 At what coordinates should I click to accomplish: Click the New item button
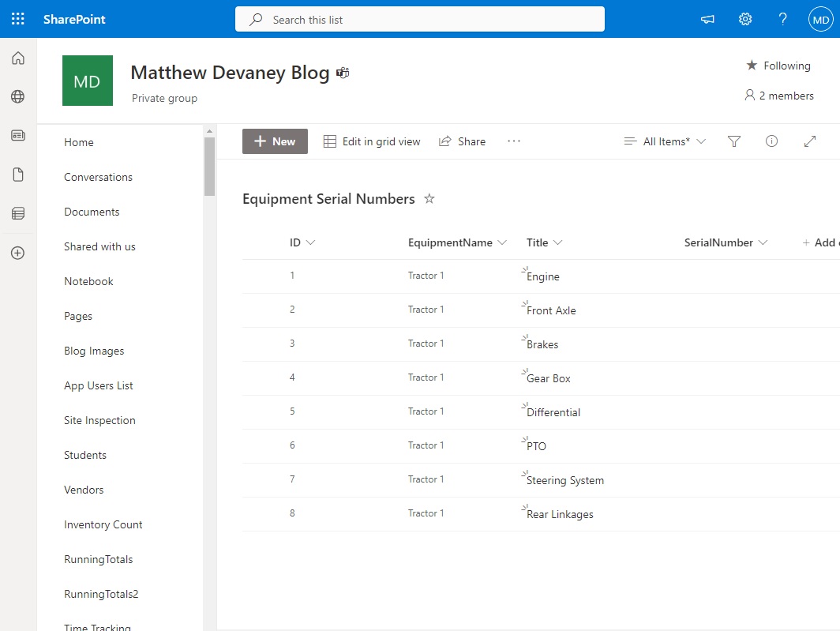[275, 141]
